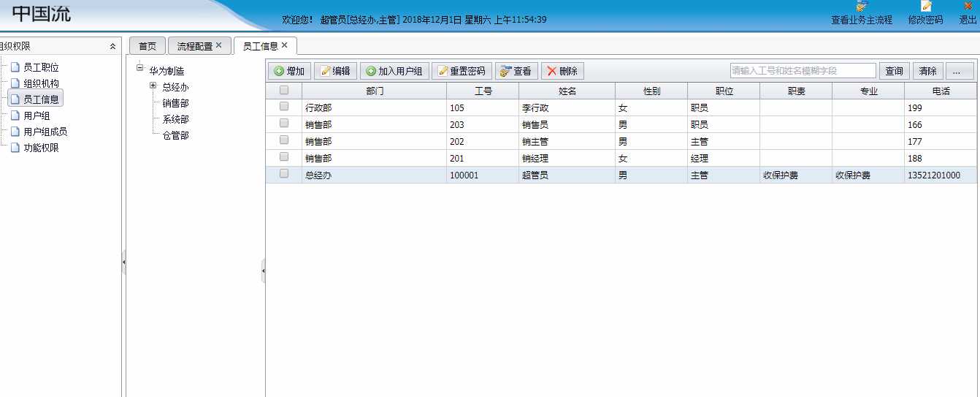Expand the 总经办 tree node
Image resolution: width=980 pixels, height=397 pixels.
click(153, 86)
